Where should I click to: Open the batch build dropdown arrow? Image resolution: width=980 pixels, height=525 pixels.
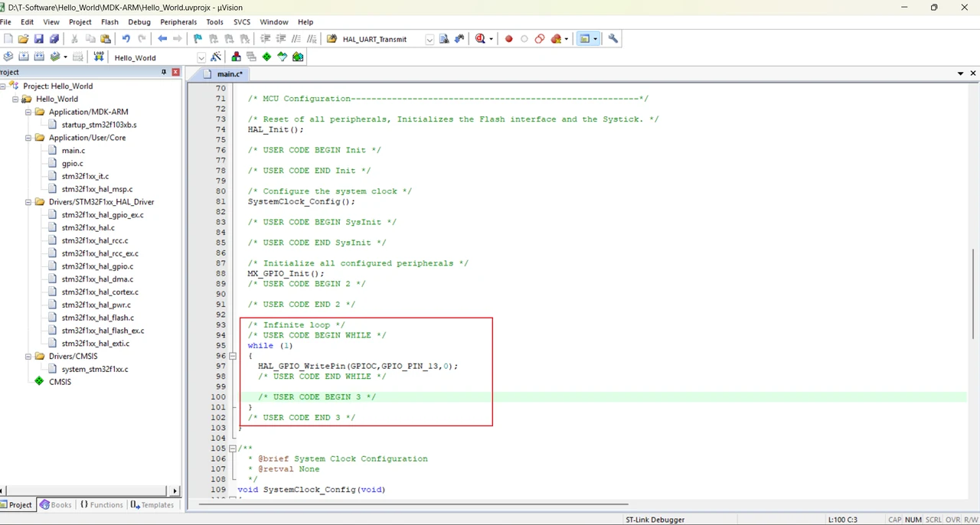[65, 57]
